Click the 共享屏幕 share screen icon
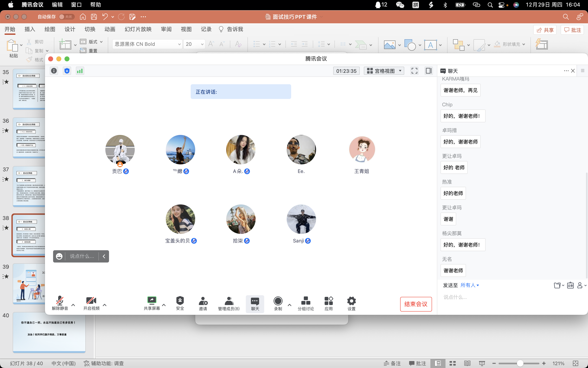Screen dimensions: 588x368 (x=152, y=303)
